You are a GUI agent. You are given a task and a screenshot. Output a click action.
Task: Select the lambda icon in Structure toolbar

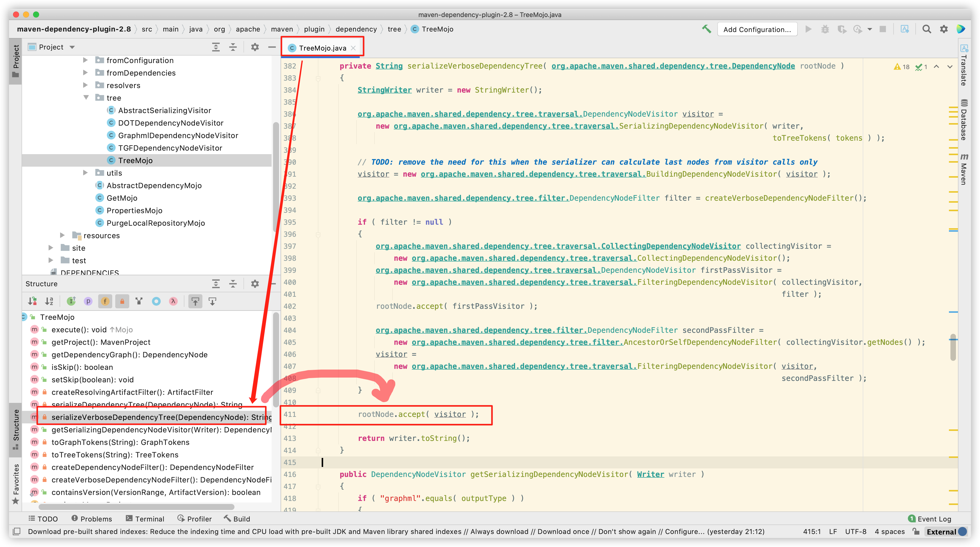[x=173, y=302]
